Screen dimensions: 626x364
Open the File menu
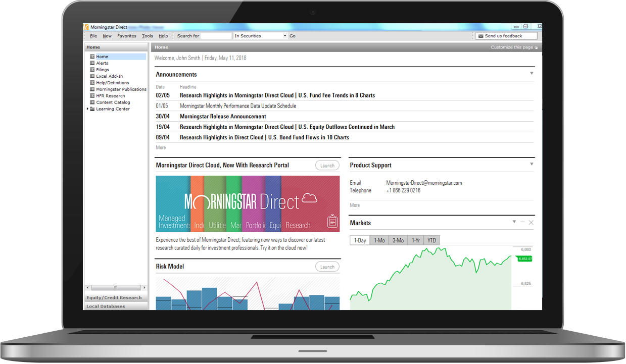[x=93, y=36]
